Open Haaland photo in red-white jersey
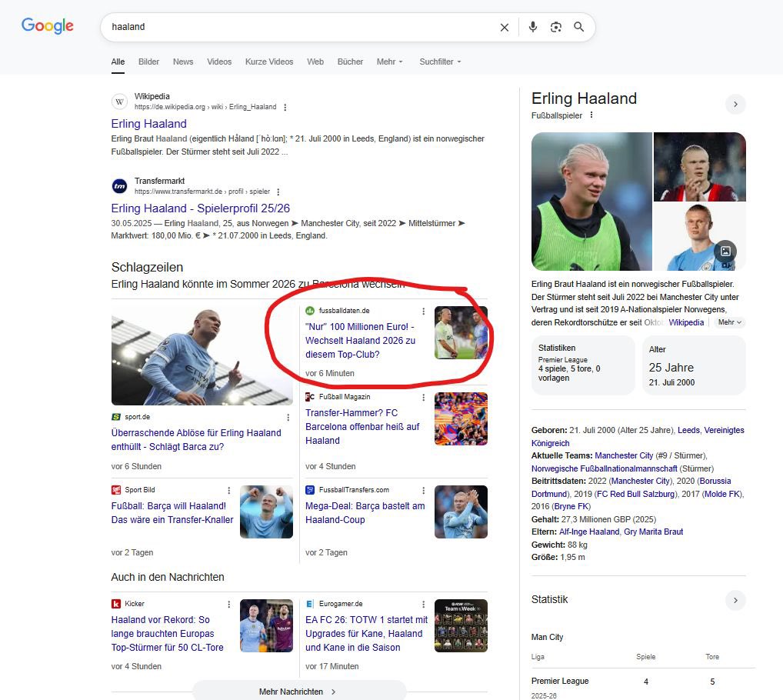The height and width of the screenshot is (700, 783). point(700,167)
